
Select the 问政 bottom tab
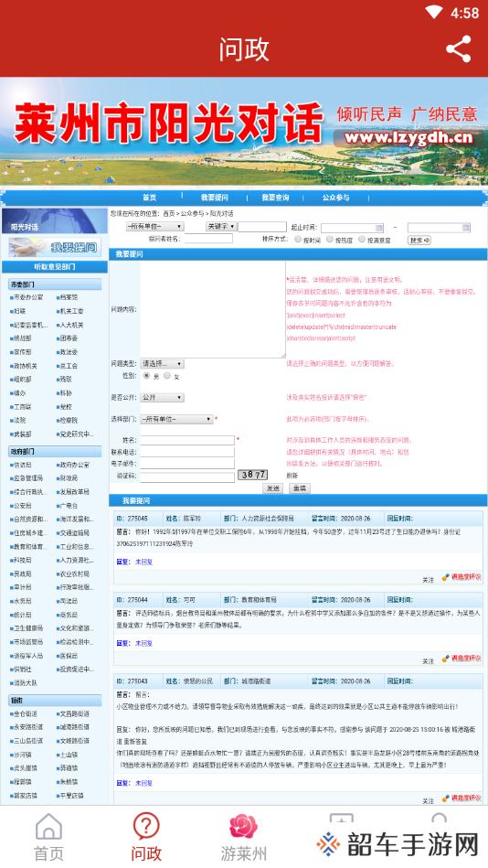146,837
